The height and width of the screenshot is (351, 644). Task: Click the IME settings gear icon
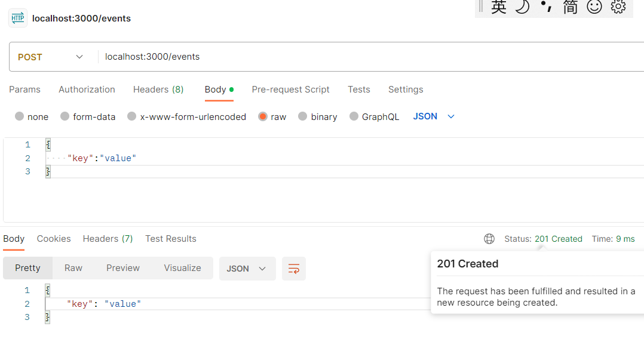point(618,7)
